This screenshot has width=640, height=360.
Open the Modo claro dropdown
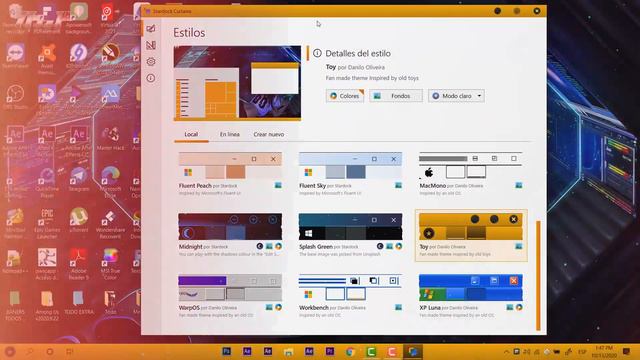tap(456, 96)
